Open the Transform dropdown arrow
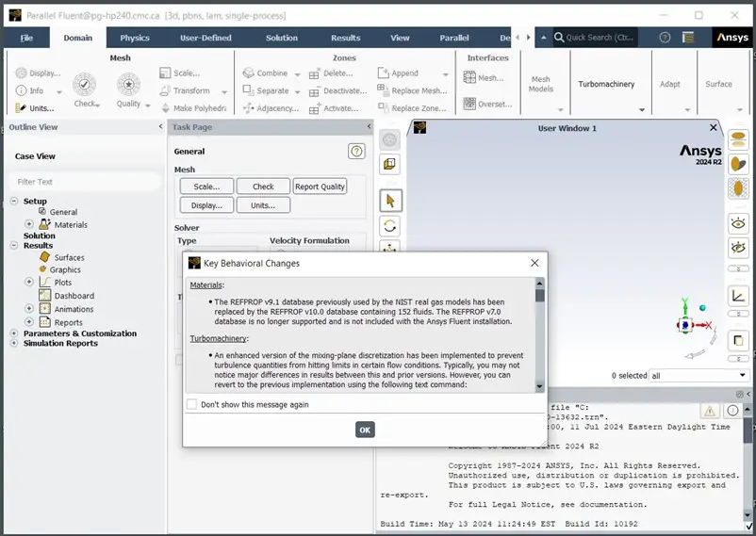756x536 pixels. coord(224,91)
